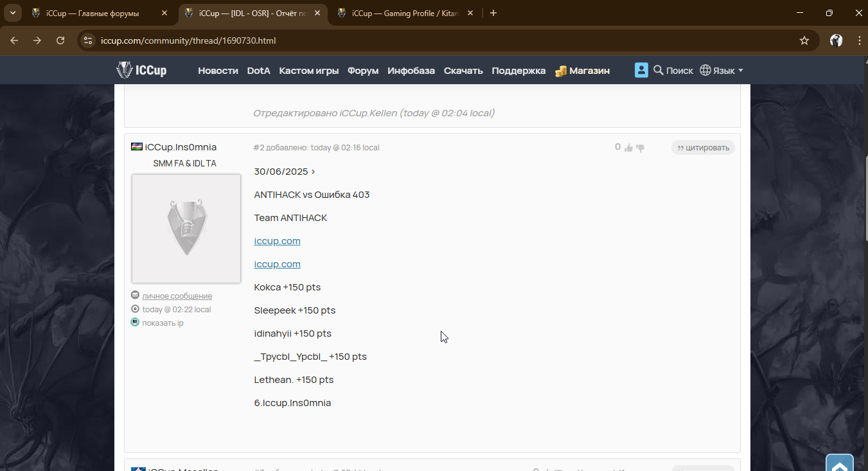Click the 'SMM FA & IDL TA' user title
Image resolution: width=868 pixels, height=471 pixels.
(x=185, y=164)
